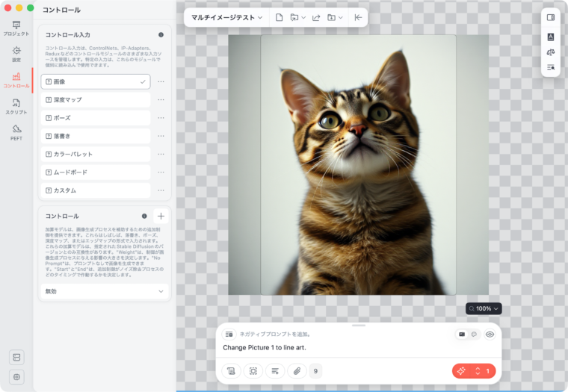Click the collapse-to-left arrow icon in toolbar
This screenshot has height=392, width=568.
click(x=358, y=17)
